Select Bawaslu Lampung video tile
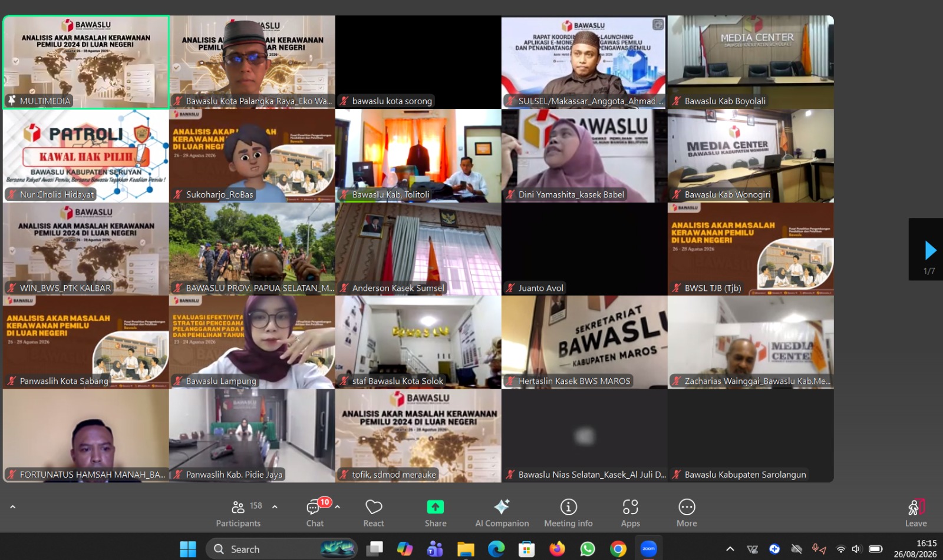 (252, 342)
